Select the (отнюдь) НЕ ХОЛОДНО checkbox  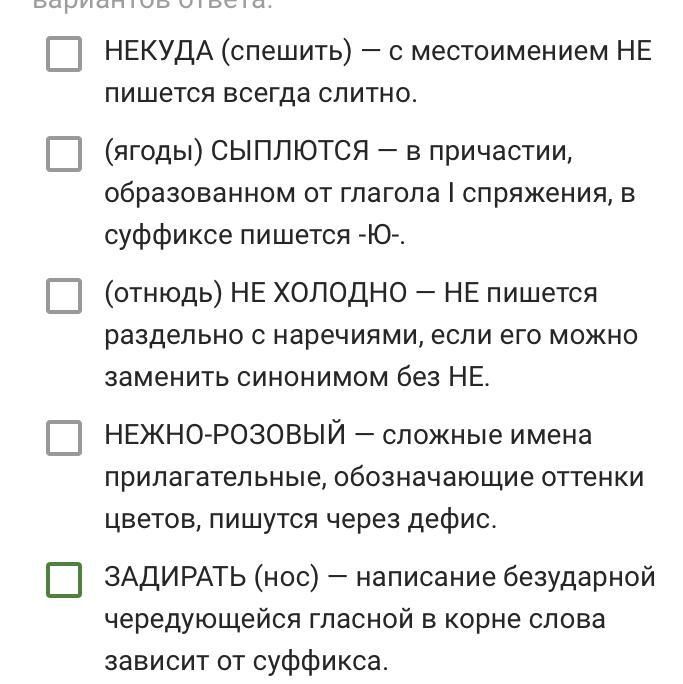tap(64, 295)
